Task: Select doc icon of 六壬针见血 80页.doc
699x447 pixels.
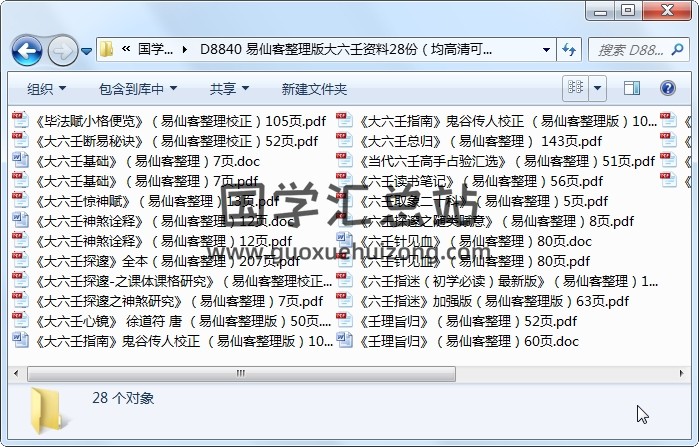Action: (344, 241)
